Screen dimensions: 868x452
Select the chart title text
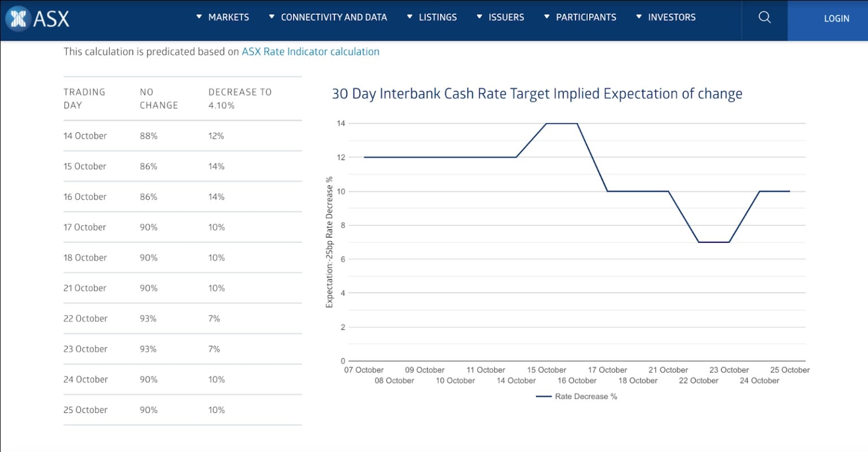click(x=537, y=94)
